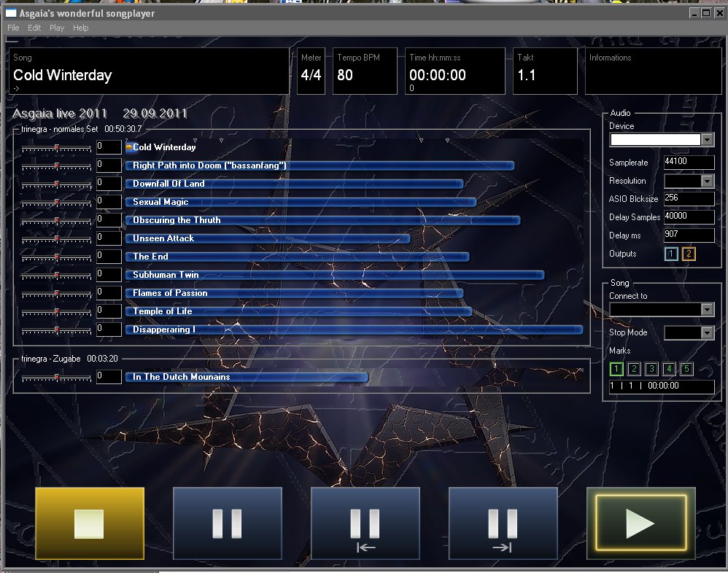Open the Stop Mode dropdown
Screen dimensions: 728x573
click(x=707, y=332)
